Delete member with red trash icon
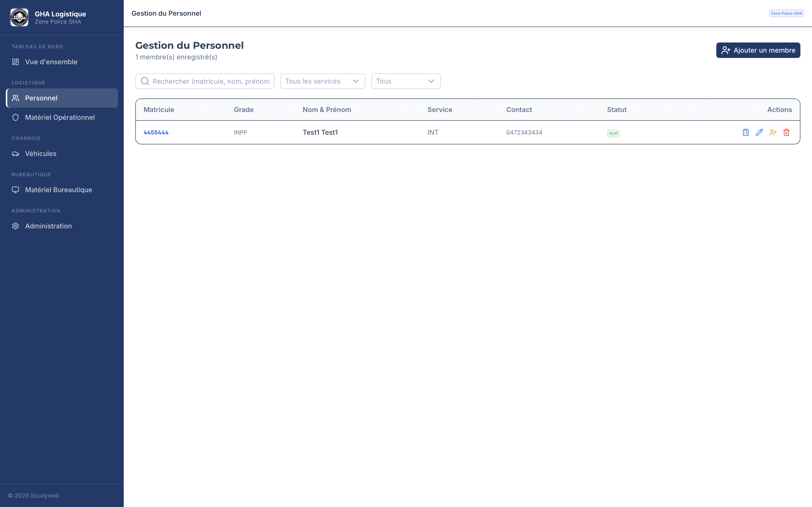This screenshot has width=812, height=507. (786, 133)
